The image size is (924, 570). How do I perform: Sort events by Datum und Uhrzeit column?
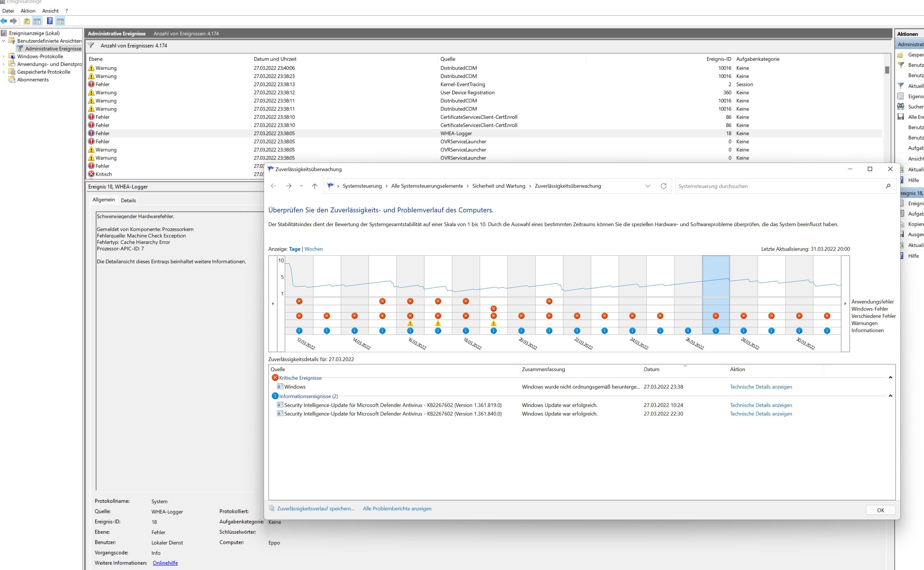click(x=345, y=59)
